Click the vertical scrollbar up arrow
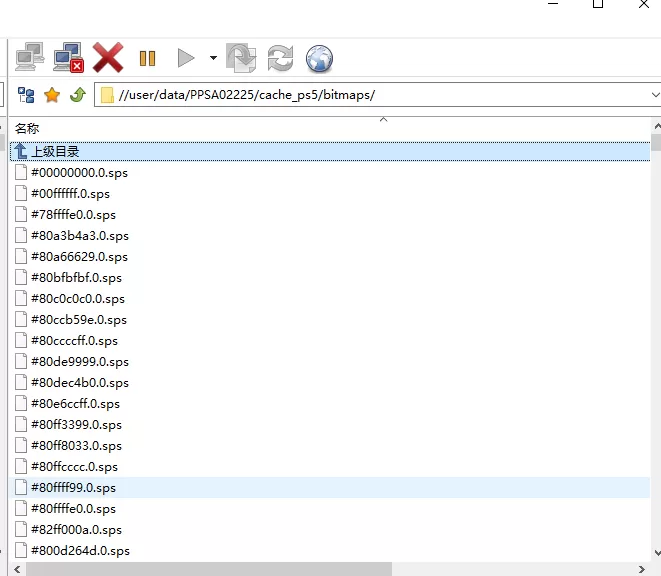The image size is (661, 576). [x=657, y=126]
